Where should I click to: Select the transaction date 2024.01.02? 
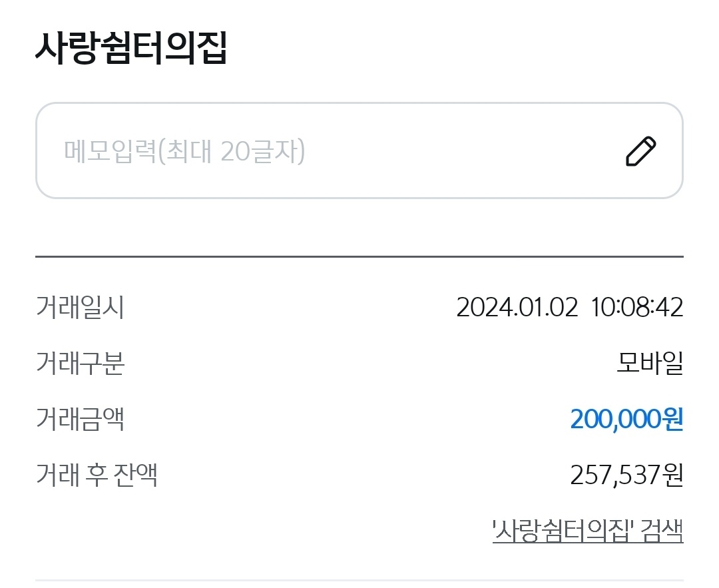[517, 308]
